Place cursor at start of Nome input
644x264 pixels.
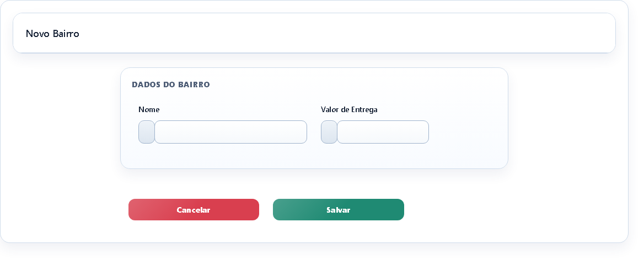pos(158,132)
